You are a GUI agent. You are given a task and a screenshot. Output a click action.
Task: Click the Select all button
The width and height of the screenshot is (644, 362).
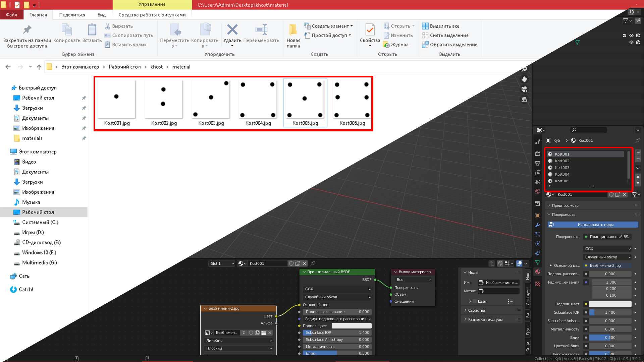pos(441,26)
